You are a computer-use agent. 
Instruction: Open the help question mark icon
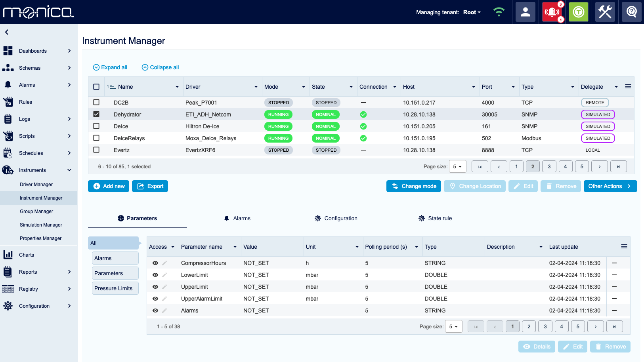pyautogui.click(x=631, y=12)
